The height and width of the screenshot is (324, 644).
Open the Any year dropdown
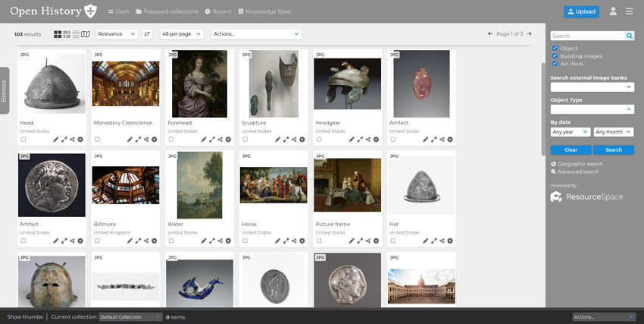571,132
